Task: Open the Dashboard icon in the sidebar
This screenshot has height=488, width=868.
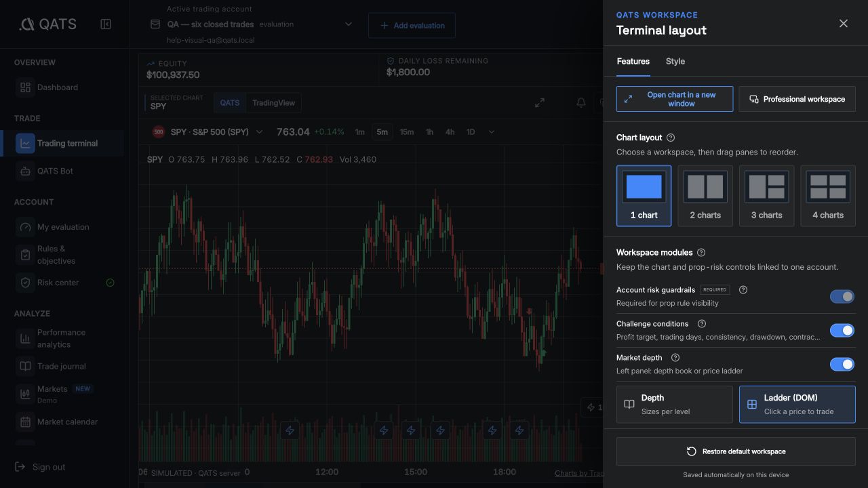Action: 25,87
